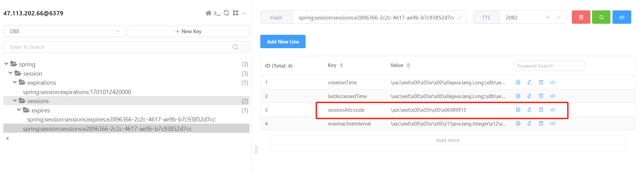Click the Keyword Search field
This screenshot has height=173, width=644.
pos(549,66)
